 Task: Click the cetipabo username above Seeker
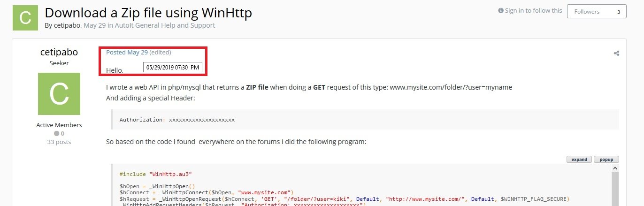59,52
